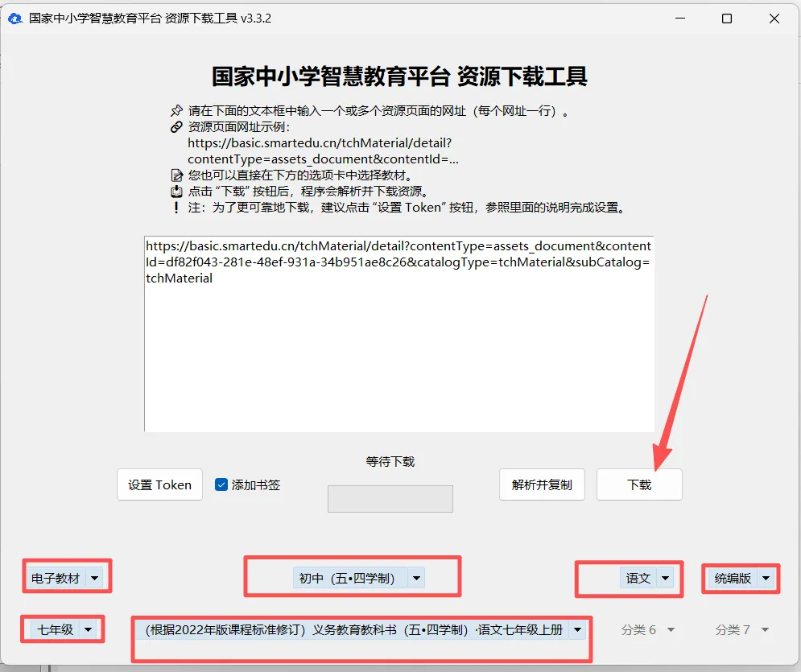The width and height of the screenshot is (801, 672).
Task: Expand the disabled 分类 7 dropdown
Action: tap(741, 629)
